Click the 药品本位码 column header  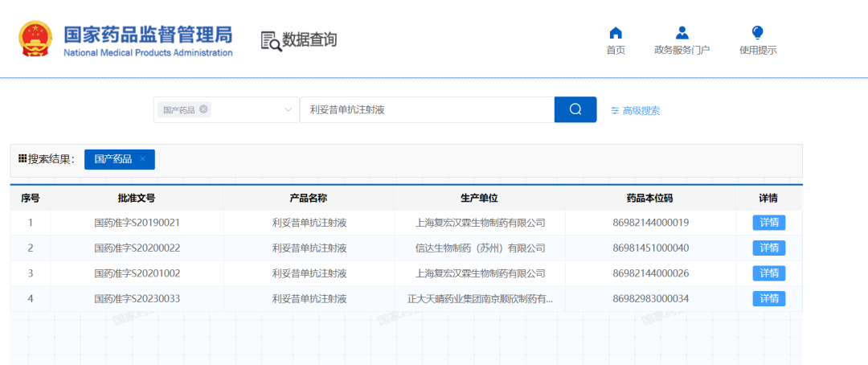[650, 199]
